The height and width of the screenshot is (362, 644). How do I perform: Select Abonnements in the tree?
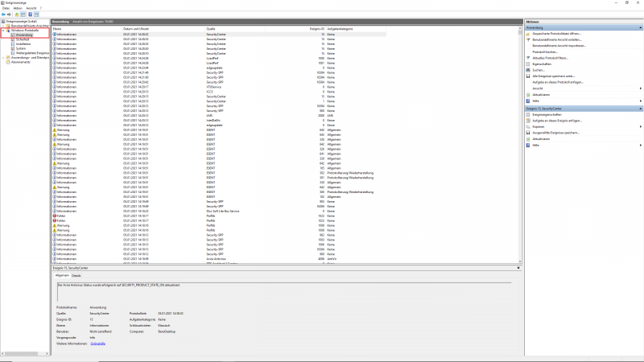pos(21,62)
